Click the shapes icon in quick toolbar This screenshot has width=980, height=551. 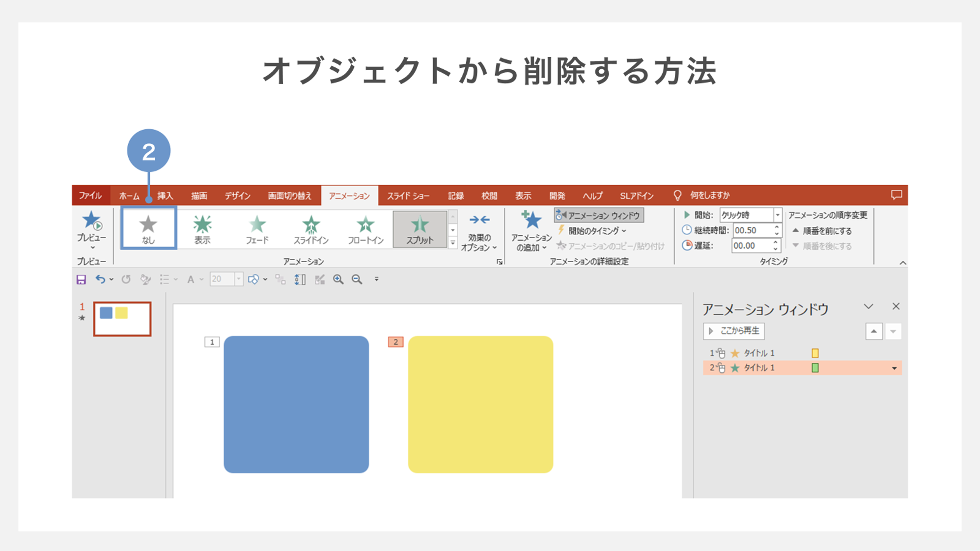253,279
